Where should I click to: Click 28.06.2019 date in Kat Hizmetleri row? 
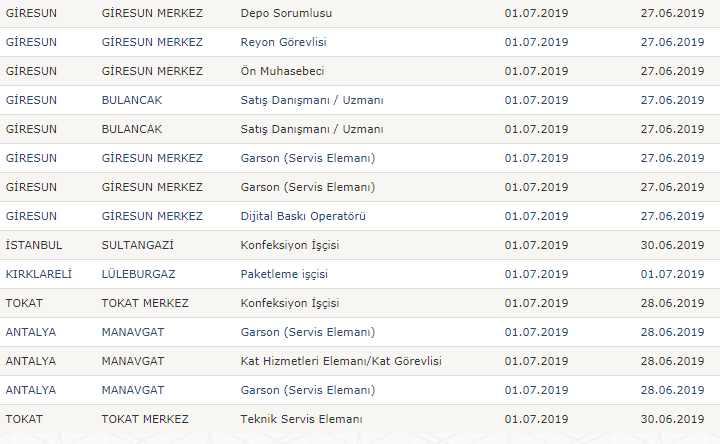[x=672, y=361]
